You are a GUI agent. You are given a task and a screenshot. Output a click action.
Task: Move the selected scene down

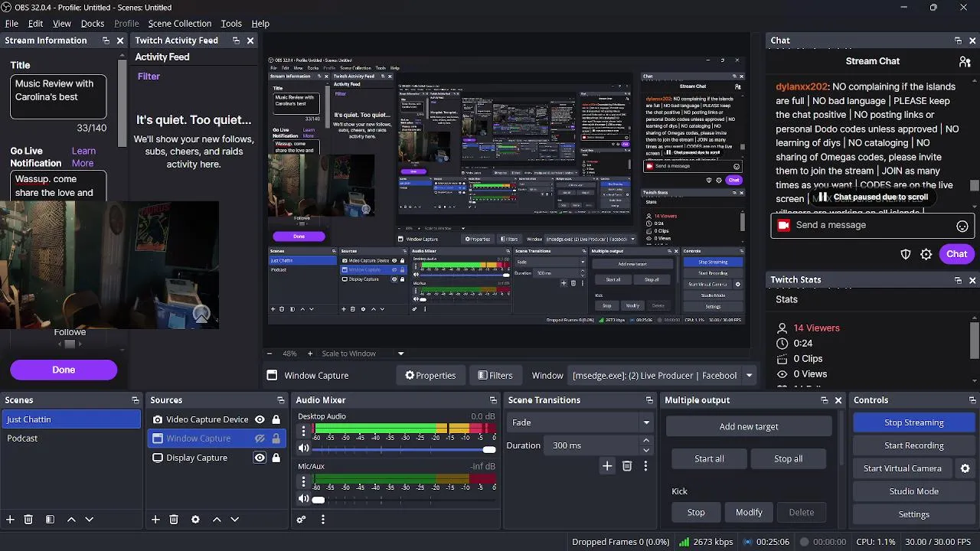[x=89, y=519]
